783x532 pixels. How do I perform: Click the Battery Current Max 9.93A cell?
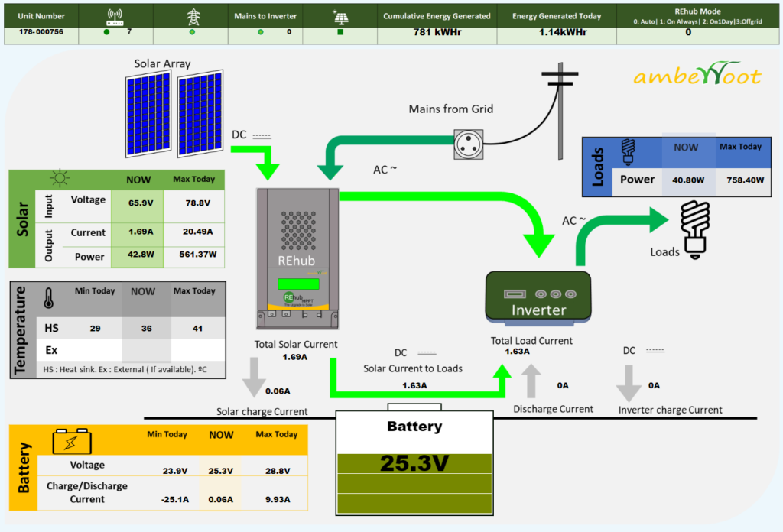tap(278, 500)
